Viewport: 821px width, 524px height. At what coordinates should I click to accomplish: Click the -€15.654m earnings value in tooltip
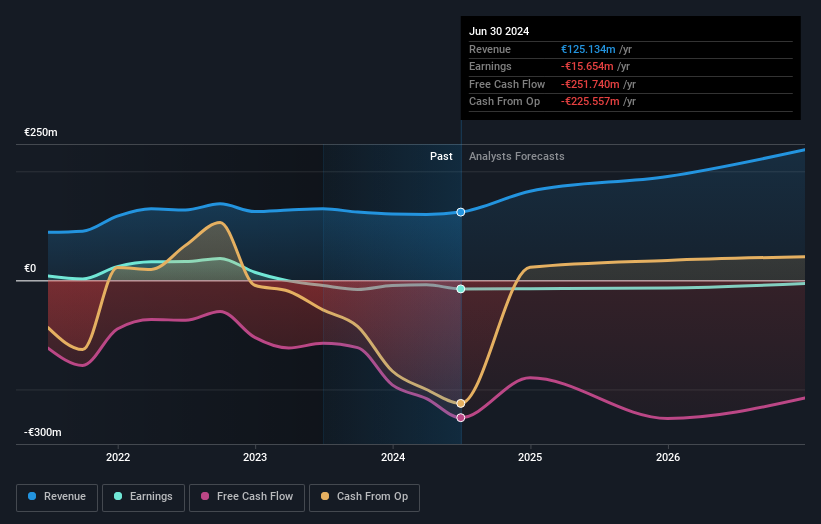[587, 66]
